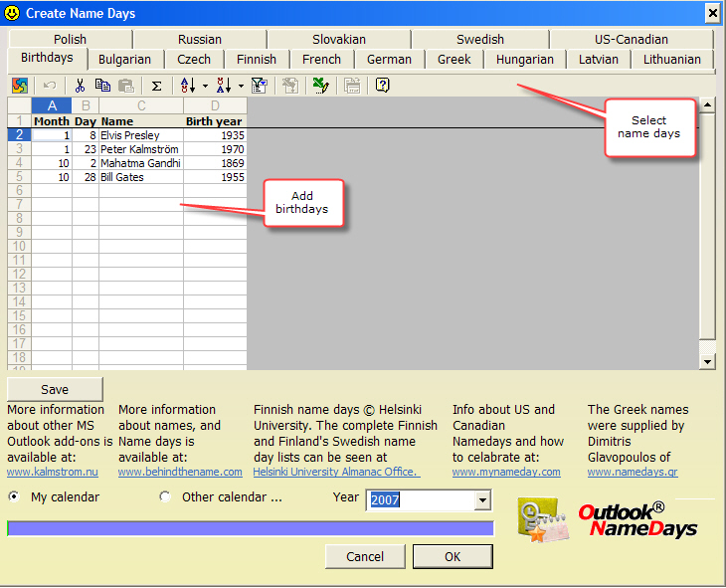726x588 pixels.
Task: Open the sort ascending dropdown arrow
Action: [x=205, y=86]
